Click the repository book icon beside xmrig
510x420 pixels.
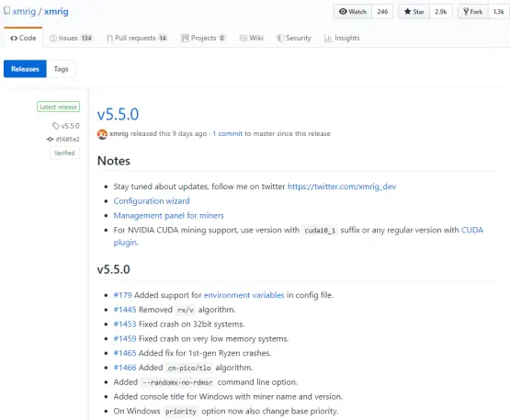6,11
